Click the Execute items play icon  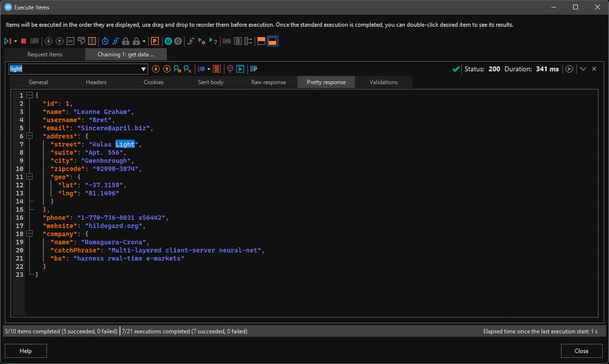click(x=7, y=41)
